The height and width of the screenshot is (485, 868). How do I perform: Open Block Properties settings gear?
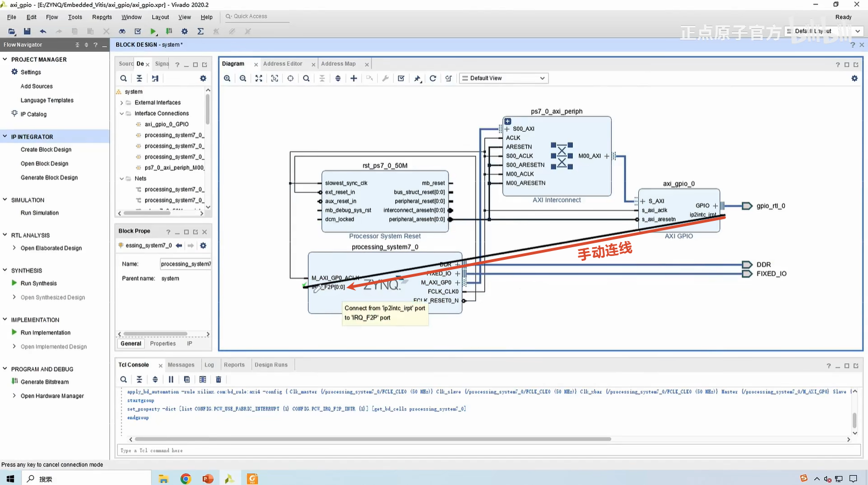point(203,246)
